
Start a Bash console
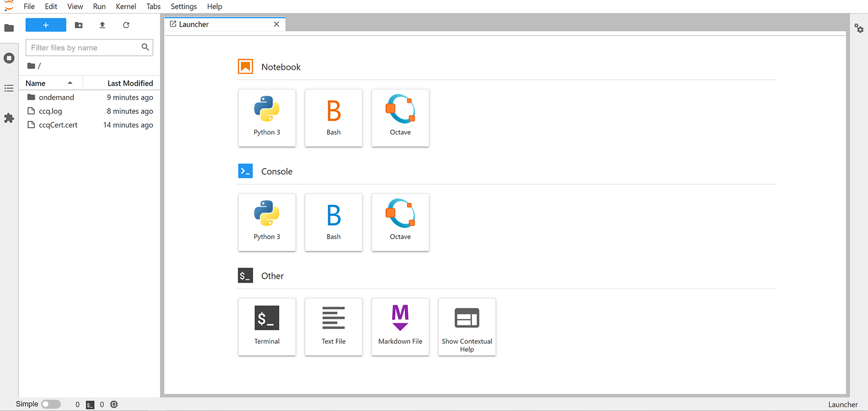pos(334,222)
